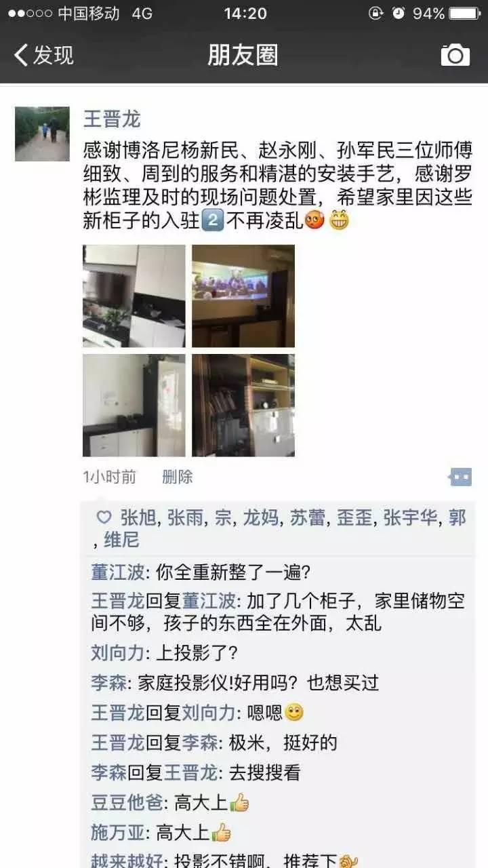Viewport: 488px width, 868px height.
Task: Tap the 王晋龙 poster name
Action: (112, 119)
